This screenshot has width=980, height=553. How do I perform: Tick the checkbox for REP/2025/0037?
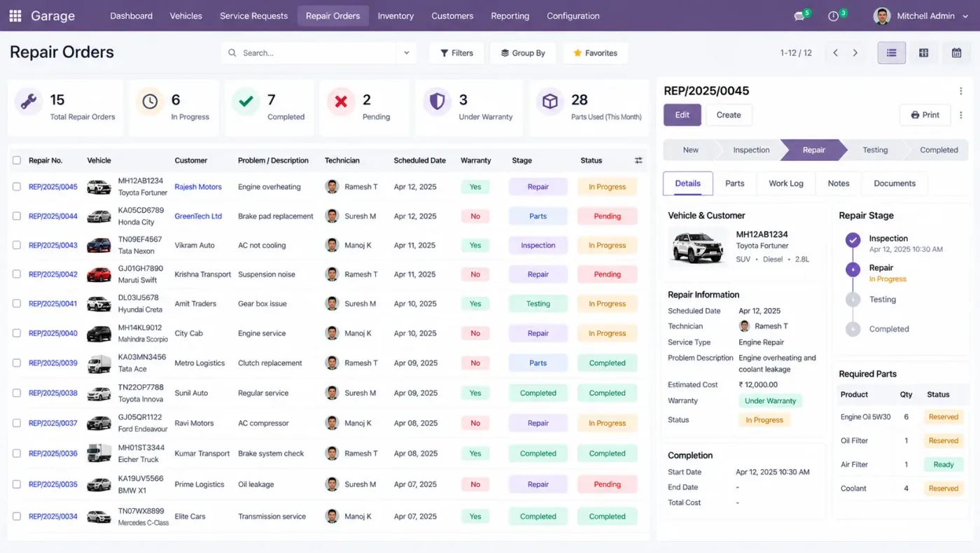tap(17, 423)
